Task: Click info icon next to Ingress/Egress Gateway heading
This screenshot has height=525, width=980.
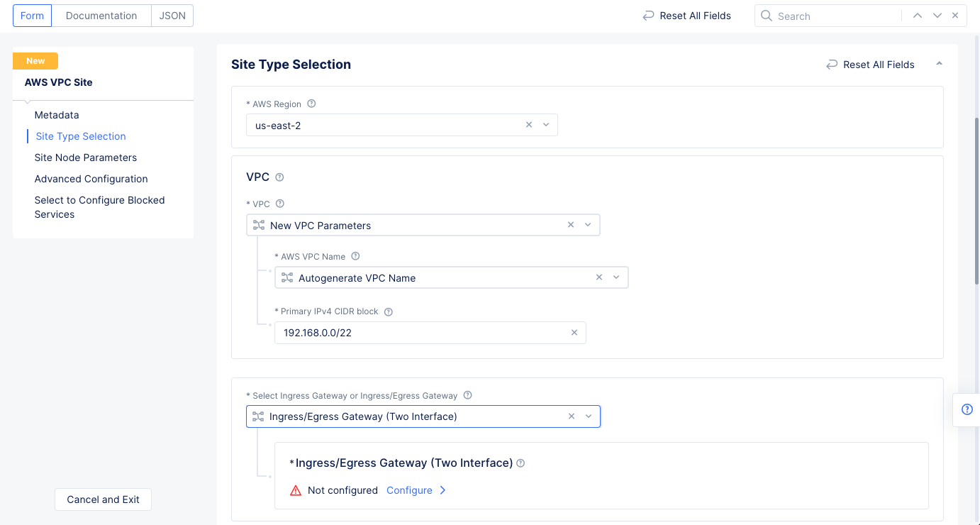Action: [x=520, y=463]
